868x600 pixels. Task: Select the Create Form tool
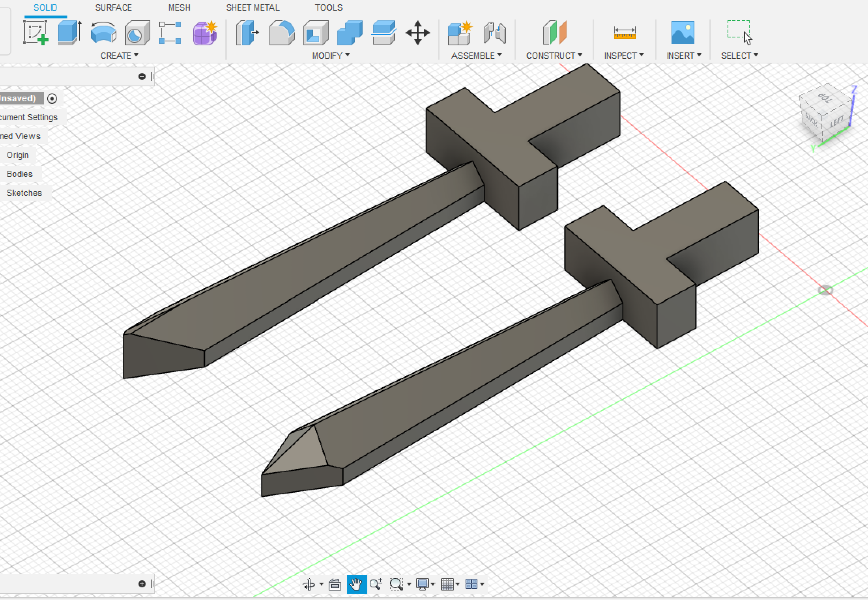pos(205,32)
